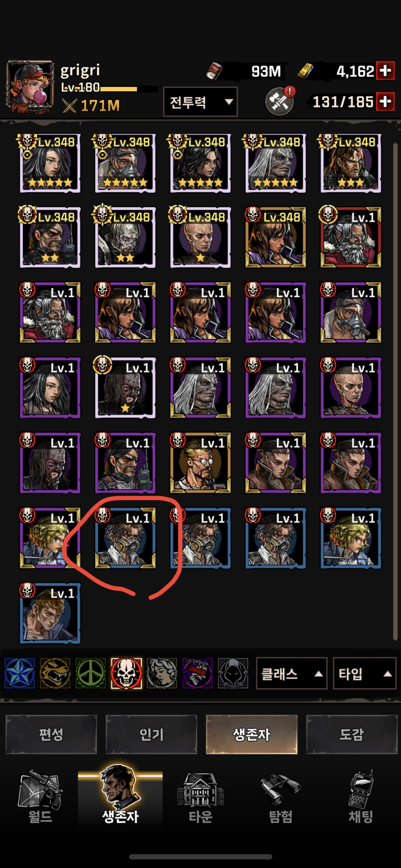Add more gold bars with plus button
Screen dimensions: 401x868
click(385, 71)
